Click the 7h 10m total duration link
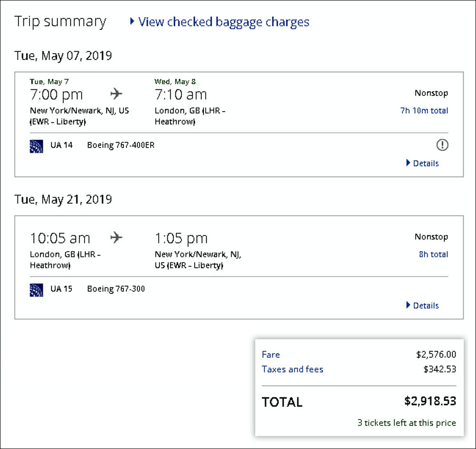The width and height of the screenshot is (476, 449). [424, 111]
